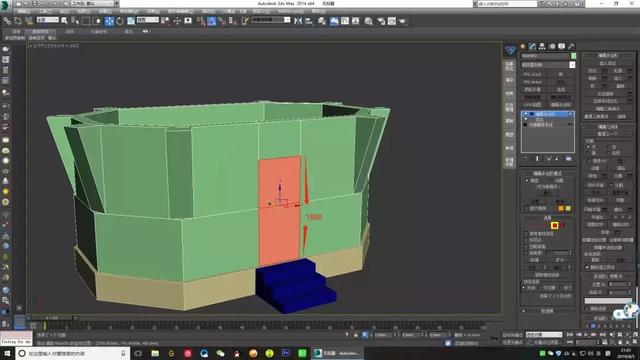Viewport: 640px width, 360px height.
Task: Collapse the Edit Polygons rollout header
Action: point(608,55)
